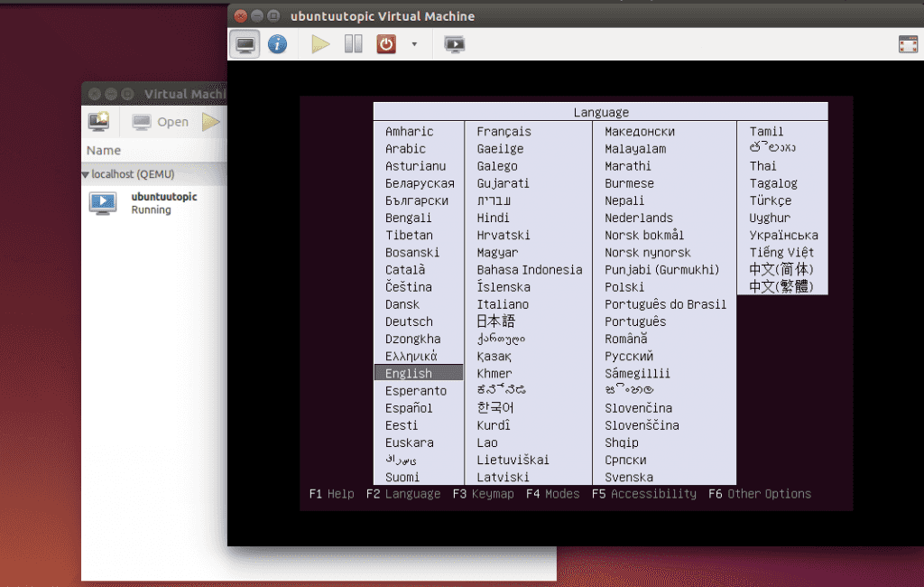Switch the VM console to fullscreen
Image resolution: width=924 pixels, height=587 pixels.
[x=907, y=44]
